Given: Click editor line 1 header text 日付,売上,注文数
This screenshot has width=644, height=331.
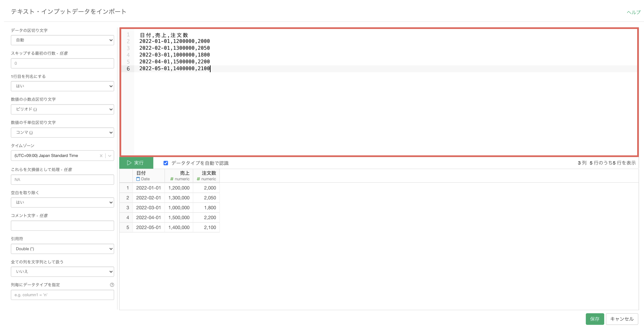Looking at the screenshot, I should click(164, 35).
